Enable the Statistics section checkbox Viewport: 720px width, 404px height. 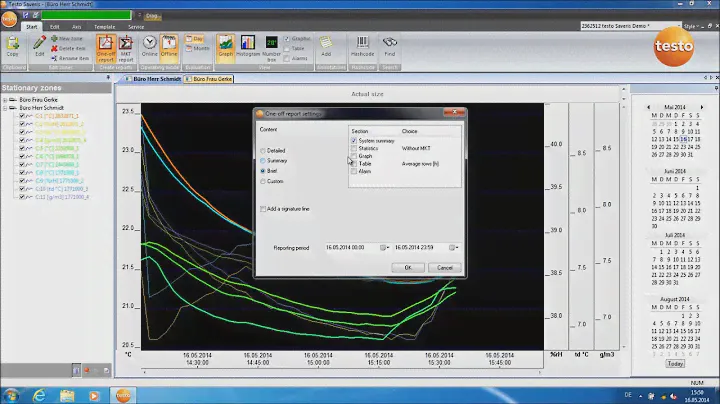click(x=354, y=149)
